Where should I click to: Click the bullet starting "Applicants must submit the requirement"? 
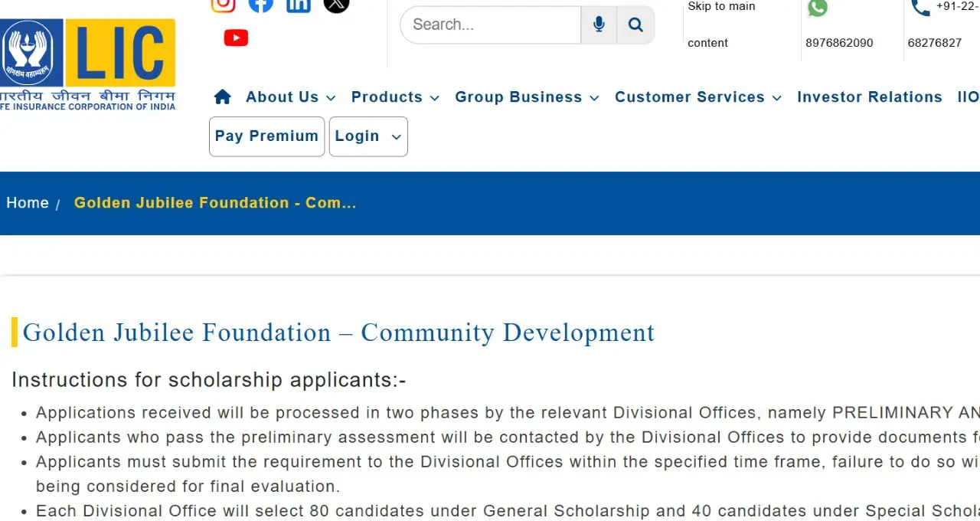point(508,474)
